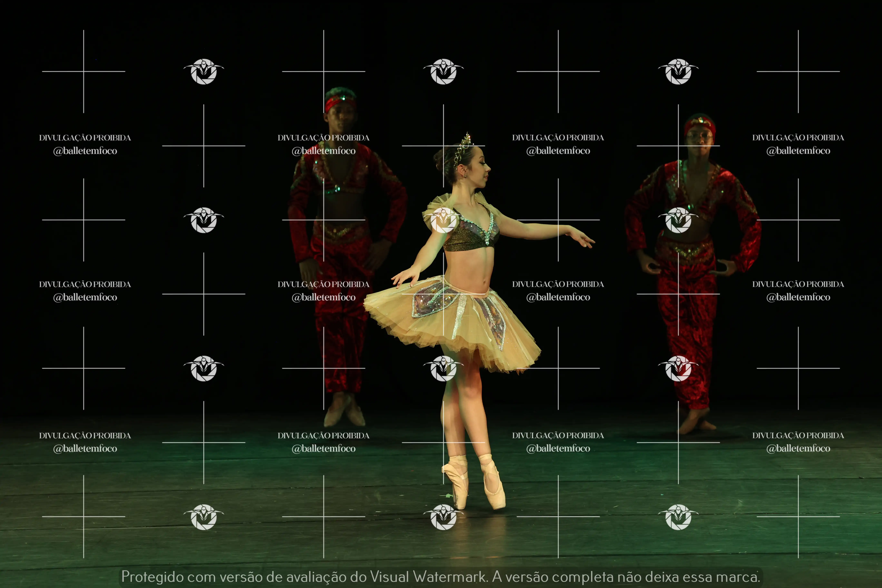The height and width of the screenshot is (588, 882).
Task: Click the top-left crosshair watermark mark
Action: point(84,71)
